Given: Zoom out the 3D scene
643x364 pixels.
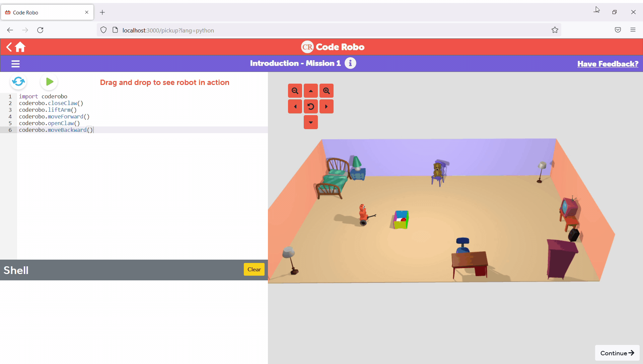Looking at the screenshot, I should coord(295,91).
